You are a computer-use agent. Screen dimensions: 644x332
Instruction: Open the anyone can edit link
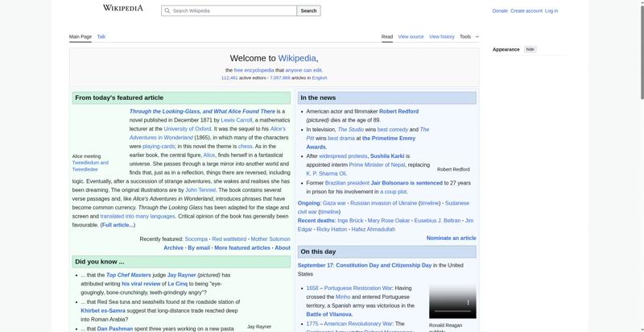pyautogui.click(x=303, y=70)
